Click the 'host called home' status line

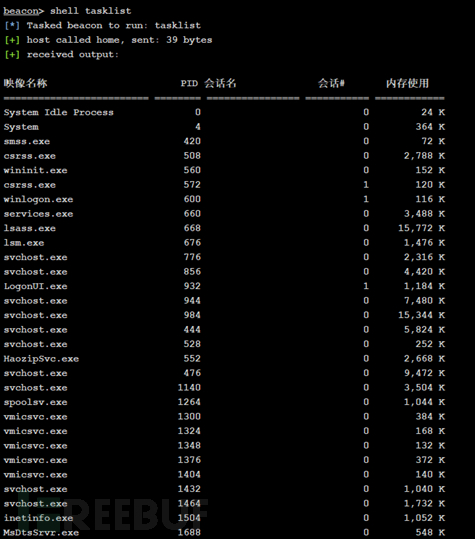click(x=108, y=40)
